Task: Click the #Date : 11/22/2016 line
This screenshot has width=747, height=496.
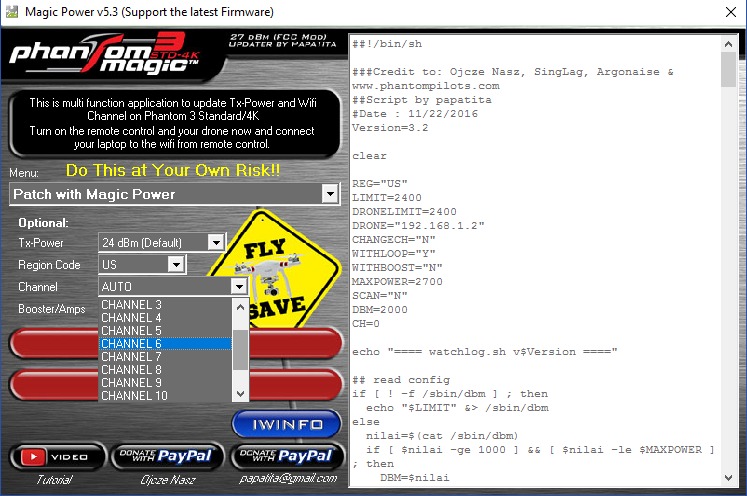Action: tap(415, 114)
